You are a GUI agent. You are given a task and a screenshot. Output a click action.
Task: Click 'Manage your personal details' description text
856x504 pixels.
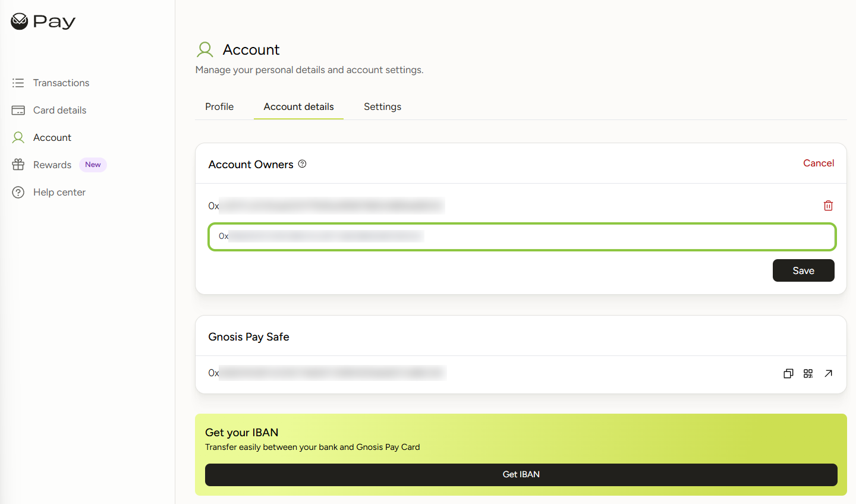tap(309, 70)
